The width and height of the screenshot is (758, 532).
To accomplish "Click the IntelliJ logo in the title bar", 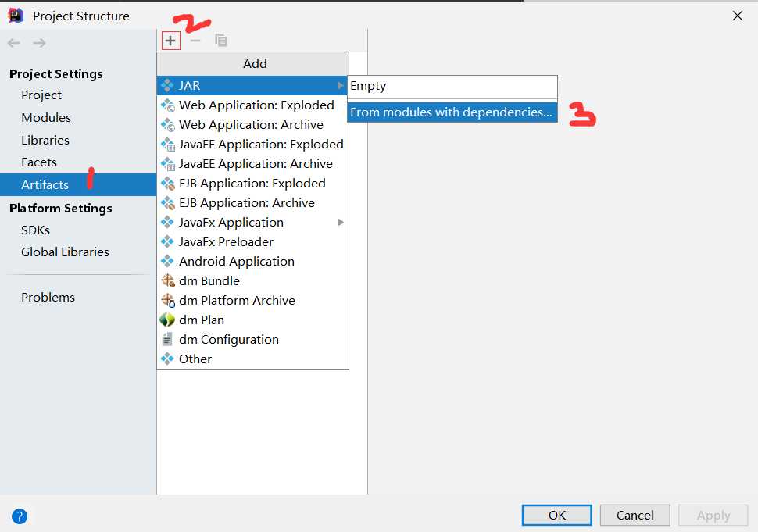I will click(x=16, y=16).
